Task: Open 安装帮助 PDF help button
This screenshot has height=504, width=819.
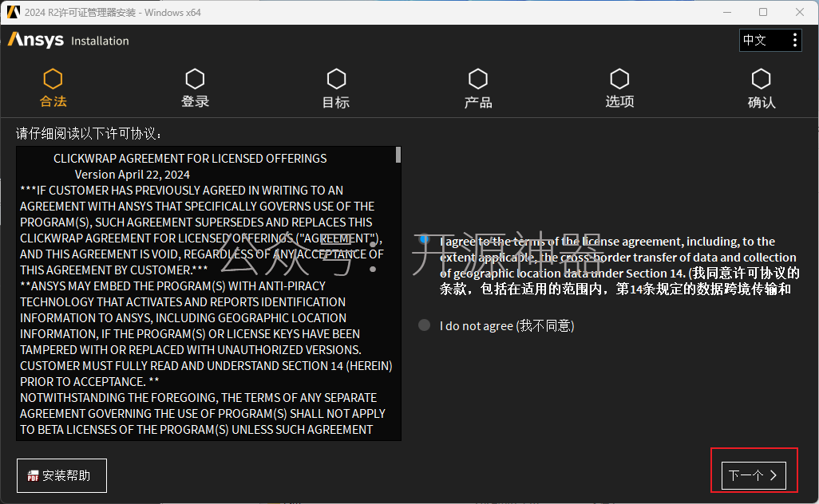Action: [61, 475]
